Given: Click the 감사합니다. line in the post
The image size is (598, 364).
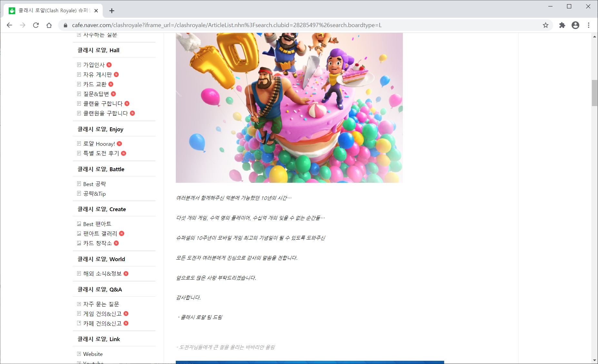Looking at the screenshot, I should pos(188,298).
